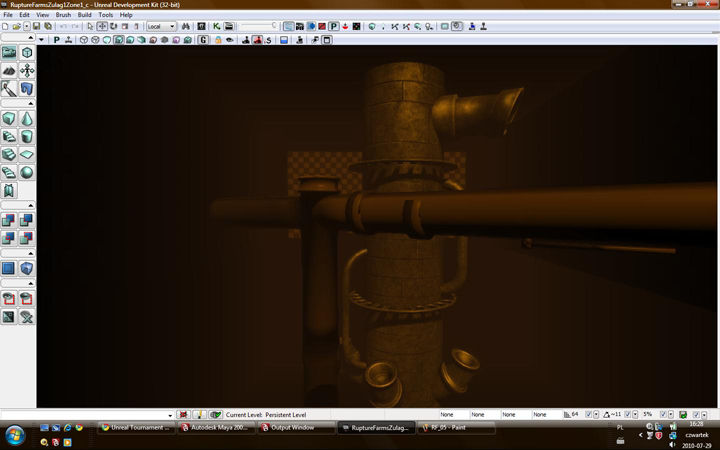
Task: Expand the drag grid size dropdown arrow
Action: (597, 414)
